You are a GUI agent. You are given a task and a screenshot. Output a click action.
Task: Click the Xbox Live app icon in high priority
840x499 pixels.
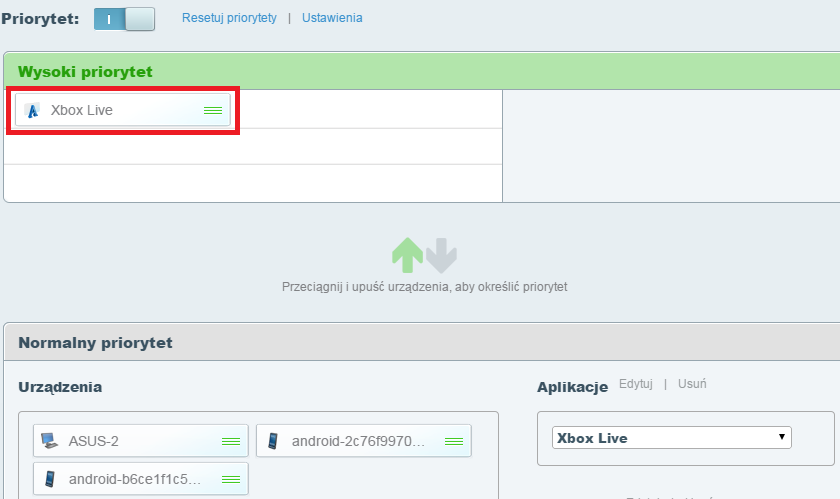pos(32,111)
